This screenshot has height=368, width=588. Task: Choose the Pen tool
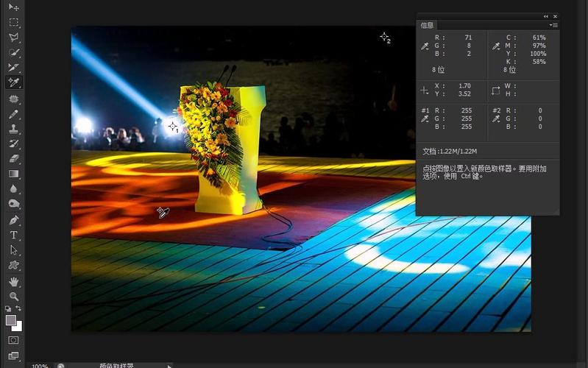(x=13, y=220)
